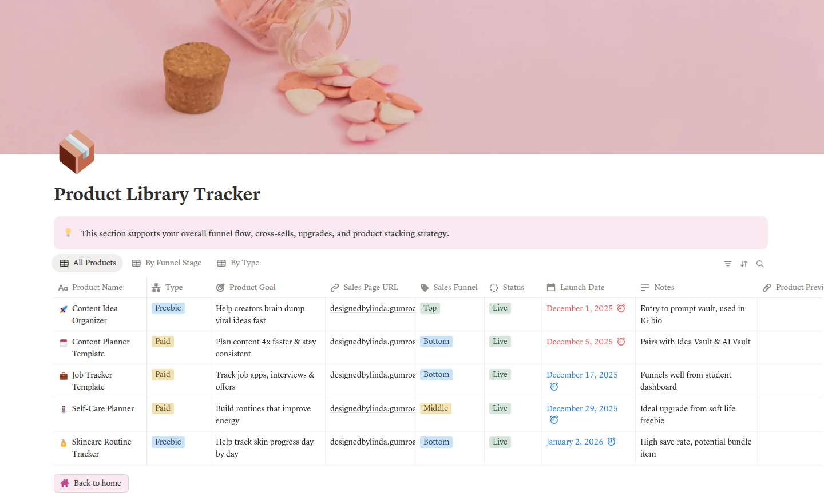Click the reminder clock under December 29, 2025
This screenshot has height=504, width=824.
coord(554,420)
